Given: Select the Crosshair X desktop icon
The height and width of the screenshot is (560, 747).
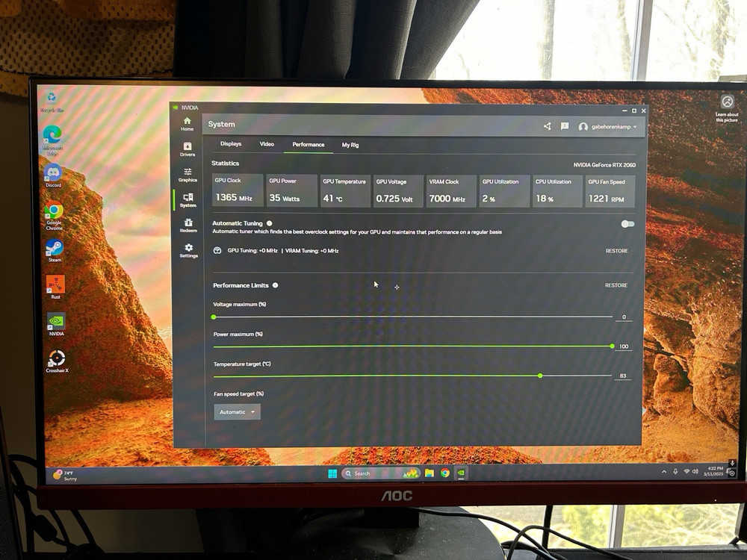Looking at the screenshot, I should (58, 361).
